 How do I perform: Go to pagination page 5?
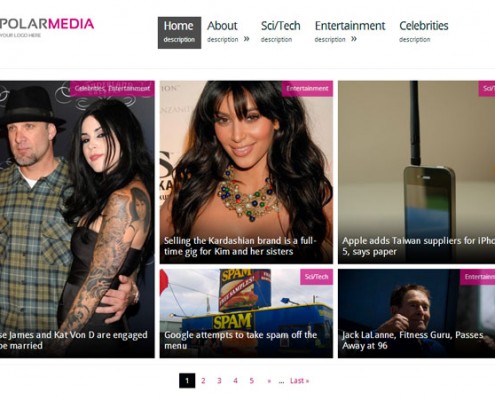pos(252,381)
